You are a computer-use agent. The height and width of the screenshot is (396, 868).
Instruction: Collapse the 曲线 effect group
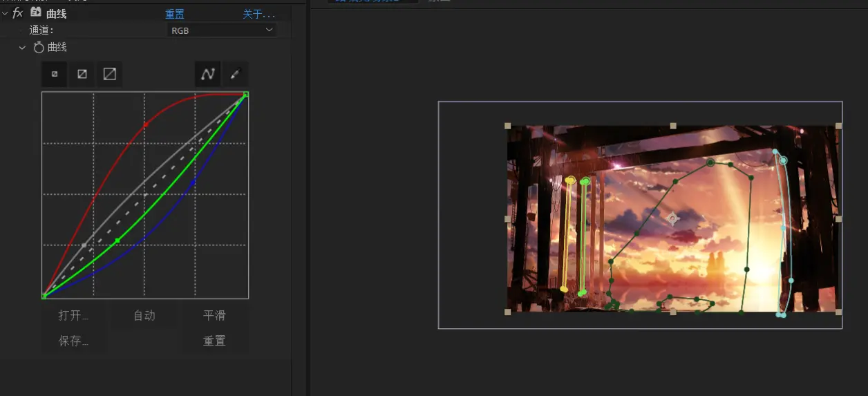point(5,14)
